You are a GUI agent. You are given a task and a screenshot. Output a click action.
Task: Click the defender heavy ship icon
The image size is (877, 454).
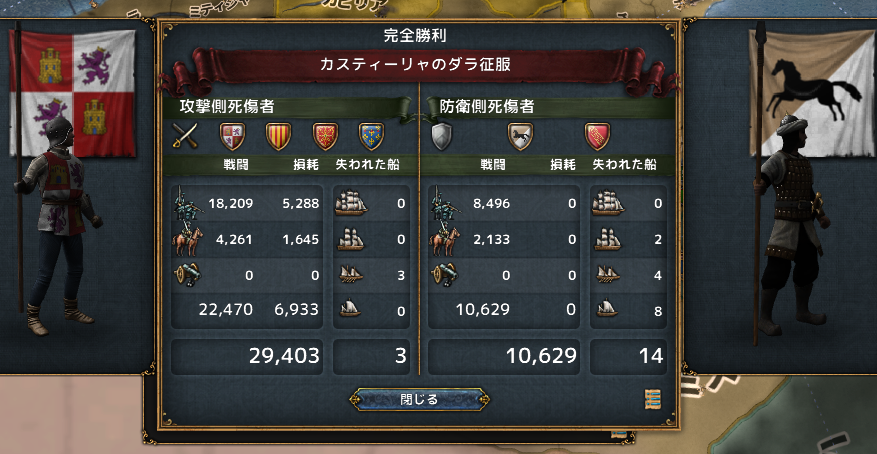click(x=608, y=203)
